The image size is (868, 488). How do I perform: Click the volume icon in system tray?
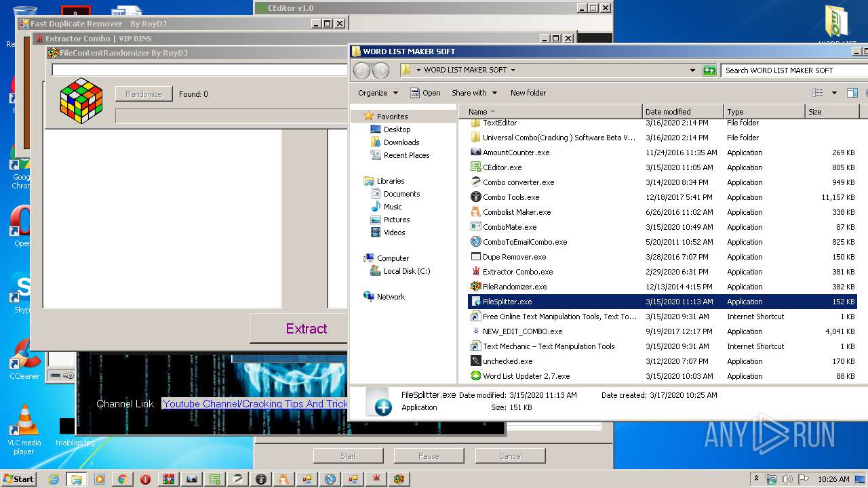pos(787,479)
